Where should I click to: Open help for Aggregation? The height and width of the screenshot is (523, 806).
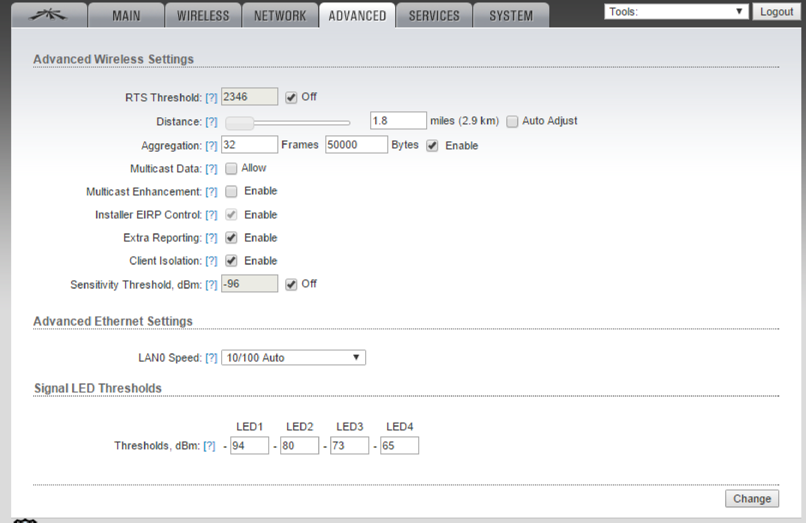(211, 146)
